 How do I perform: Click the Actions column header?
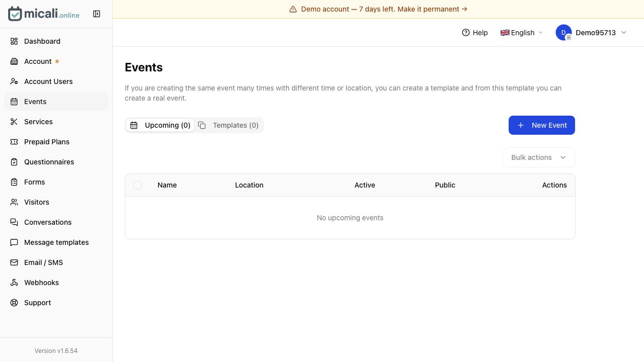coord(554,185)
